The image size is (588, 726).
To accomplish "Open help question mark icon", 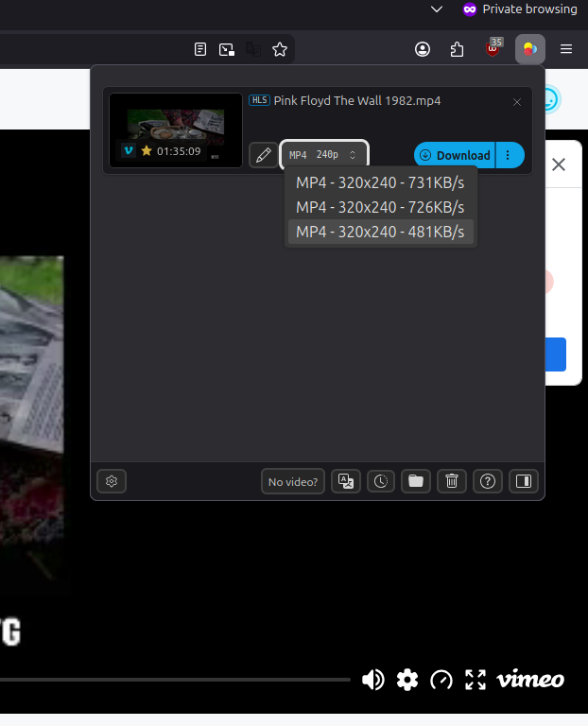I will point(488,481).
